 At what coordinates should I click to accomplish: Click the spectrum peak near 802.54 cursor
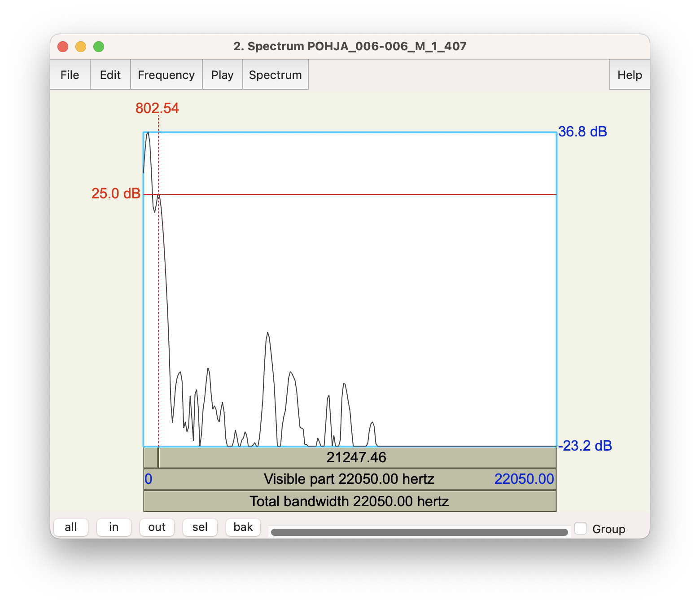(x=158, y=195)
